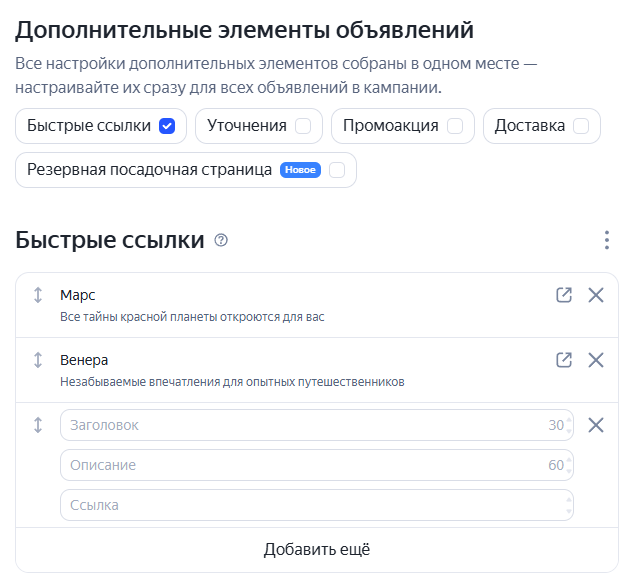Click the Новое badge
Viewport: 629px width, 587px height.
(300, 170)
